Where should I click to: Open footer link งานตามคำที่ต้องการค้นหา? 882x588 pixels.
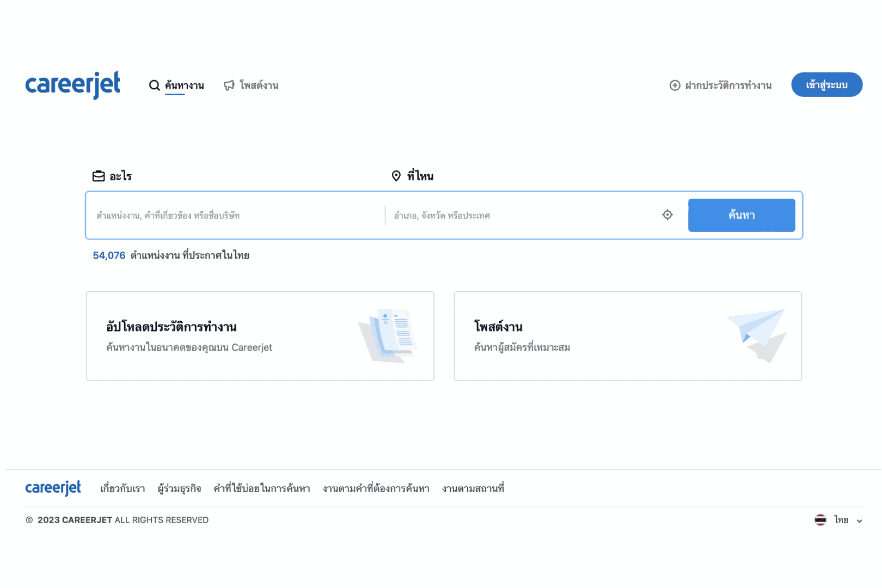coord(376,488)
